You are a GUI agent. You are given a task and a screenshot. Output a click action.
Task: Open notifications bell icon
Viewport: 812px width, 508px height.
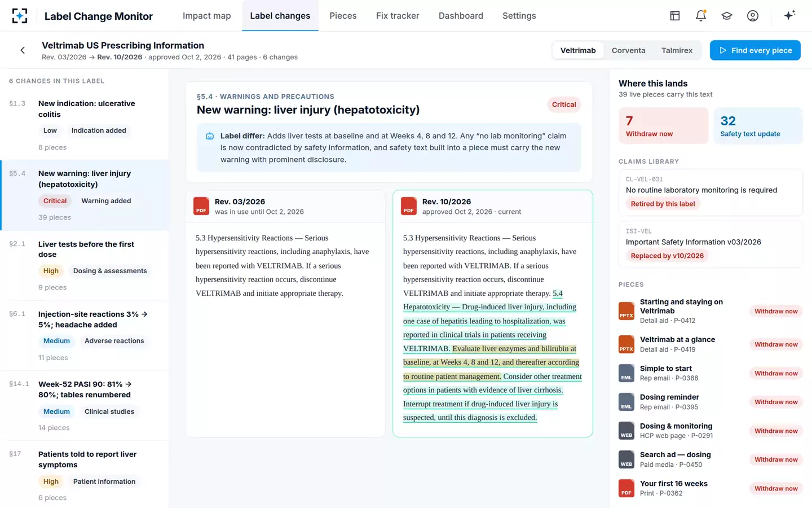tap(701, 16)
